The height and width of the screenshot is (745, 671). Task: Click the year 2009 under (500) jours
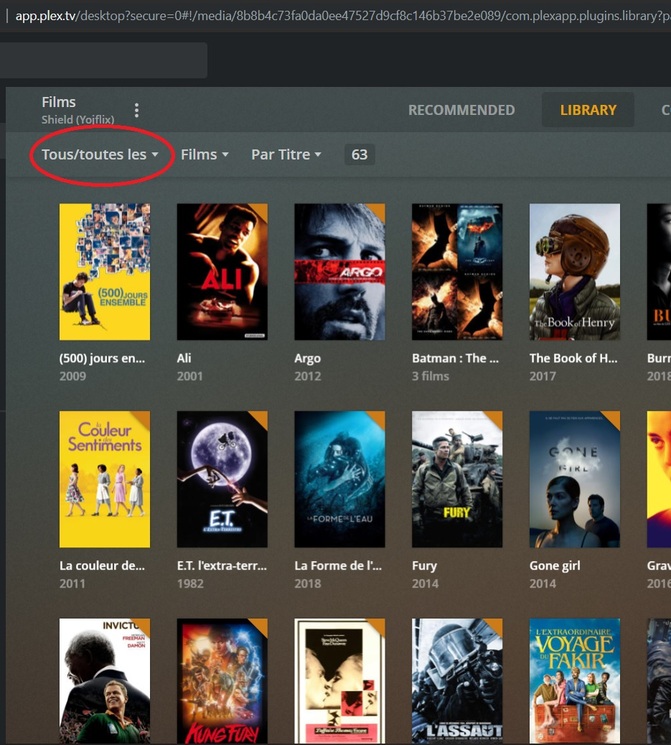pos(73,376)
